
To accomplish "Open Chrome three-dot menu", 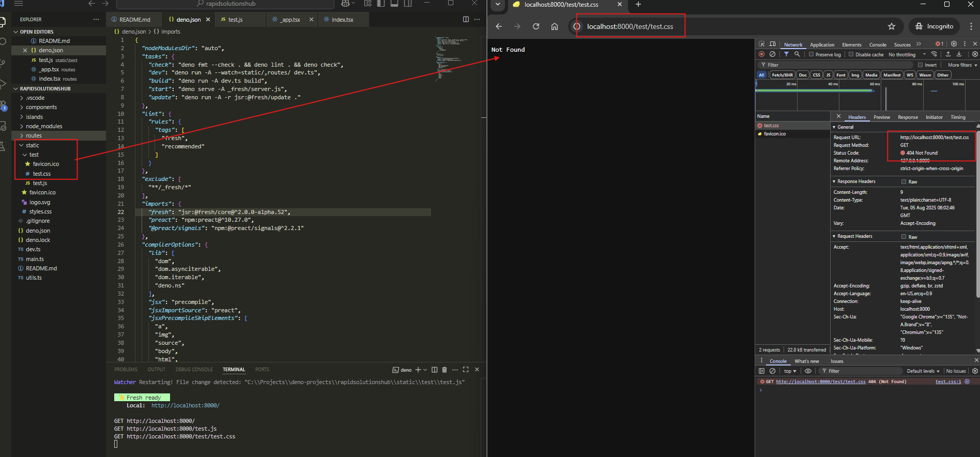I will (x=971, y=26).
